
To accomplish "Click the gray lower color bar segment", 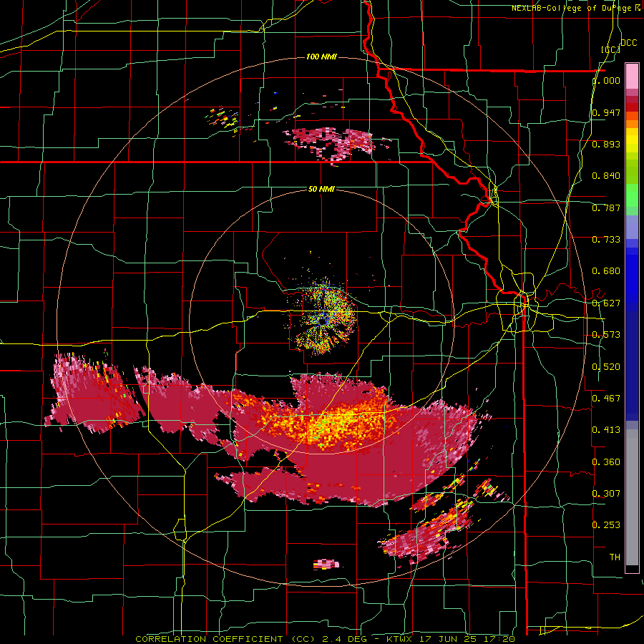I will (632, 497).
